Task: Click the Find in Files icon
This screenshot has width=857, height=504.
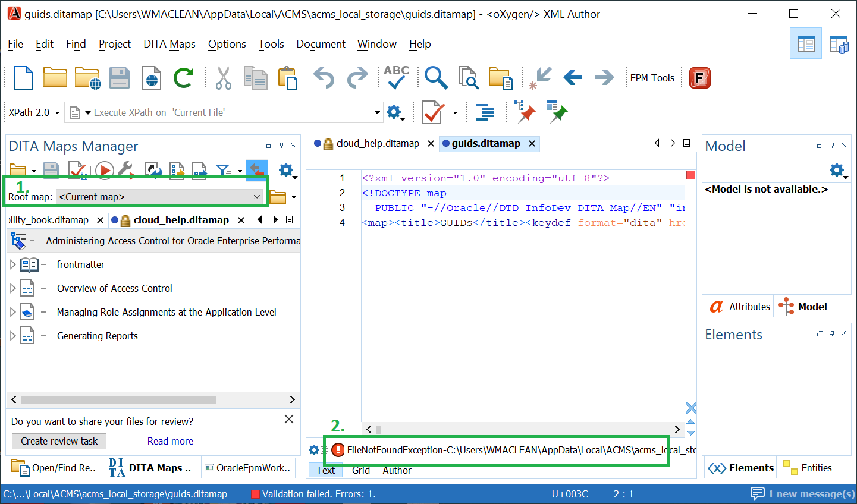Action: 469,78
